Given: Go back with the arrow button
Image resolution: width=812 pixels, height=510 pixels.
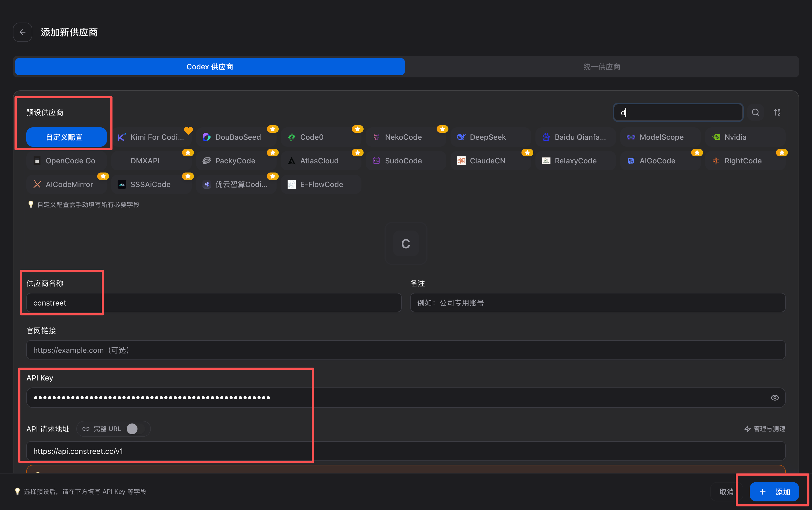Looking at the screenshot, I should pyautogui.click(x=23, y=33).
